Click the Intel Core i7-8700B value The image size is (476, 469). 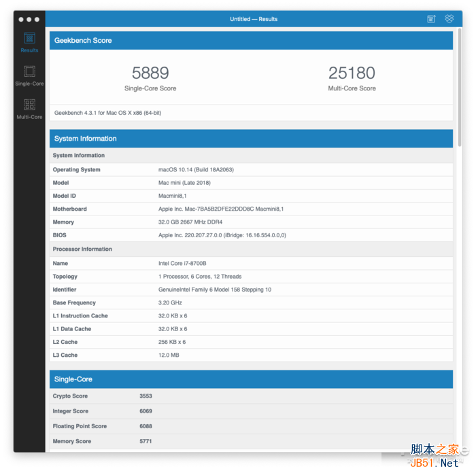[x=182, y=263]
